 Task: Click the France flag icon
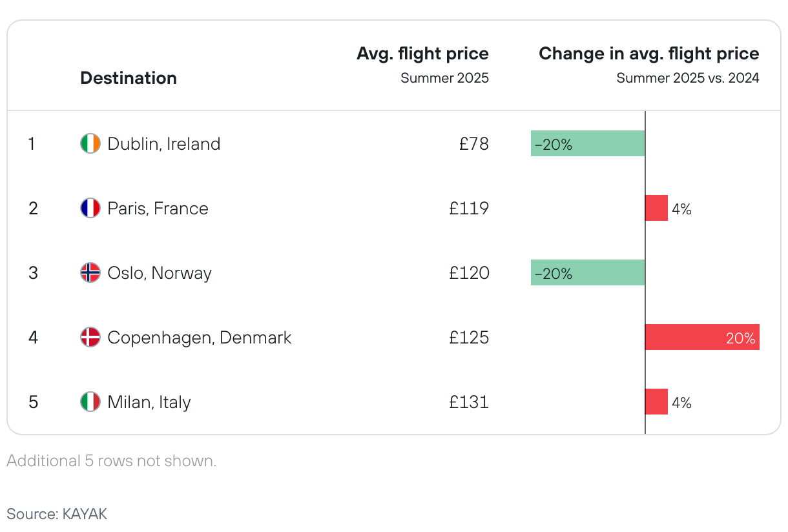[x=90, y=208]
